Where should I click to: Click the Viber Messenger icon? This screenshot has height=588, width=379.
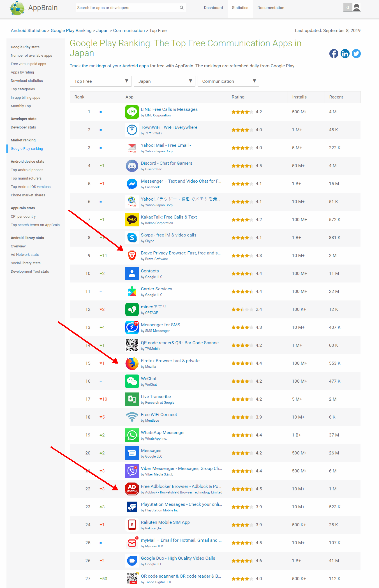click(x=132, y=471)
